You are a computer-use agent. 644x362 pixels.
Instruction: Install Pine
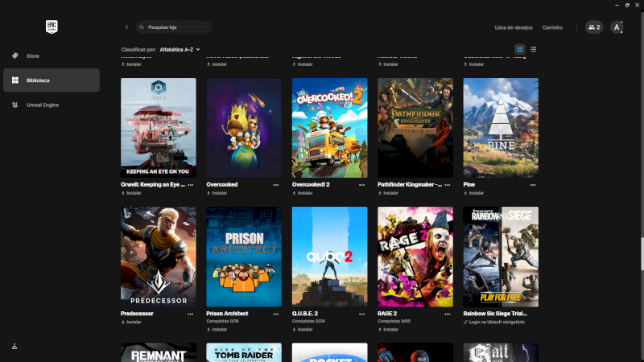coord(474,193)
